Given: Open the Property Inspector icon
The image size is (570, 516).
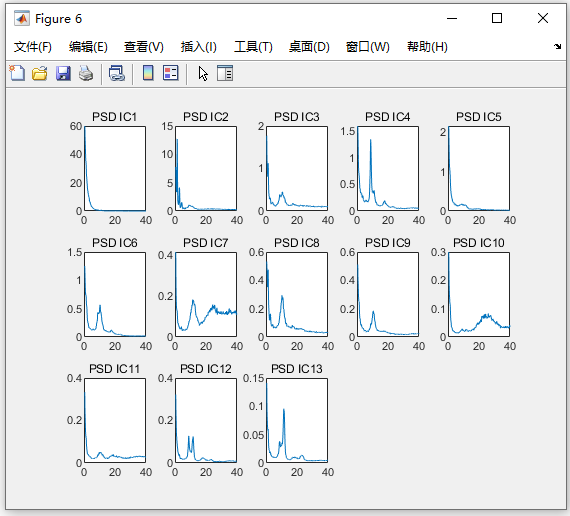Looking at the screenshot, I should [225, 73].
